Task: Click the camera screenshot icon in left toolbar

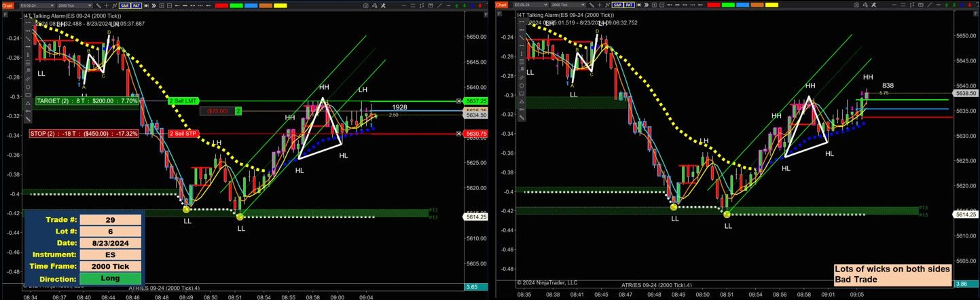Action: coord(365,5)
